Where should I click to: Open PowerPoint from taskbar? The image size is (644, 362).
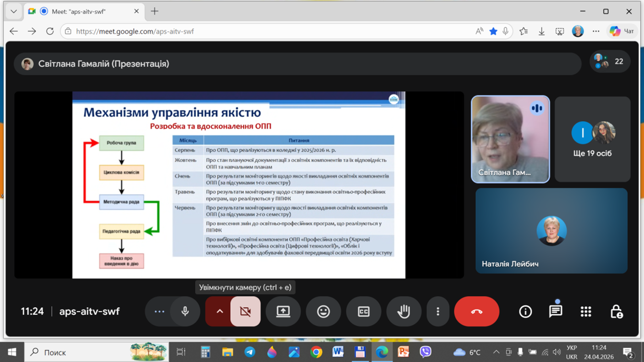[404, 352]
